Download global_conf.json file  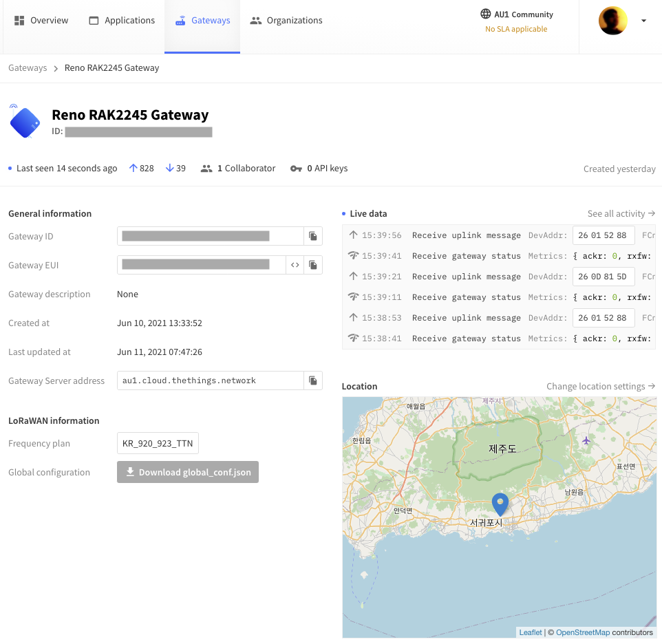click(187, 472)
